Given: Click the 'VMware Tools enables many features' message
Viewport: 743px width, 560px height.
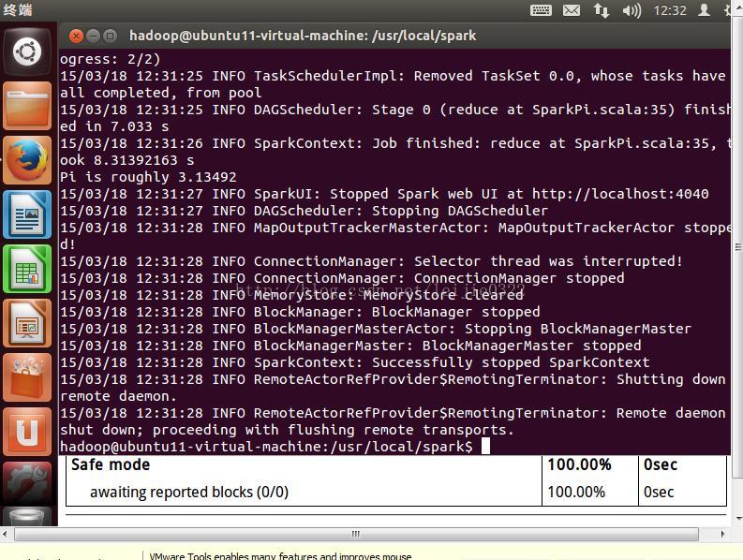Looking at the screenshot, I should coord(280,556).
